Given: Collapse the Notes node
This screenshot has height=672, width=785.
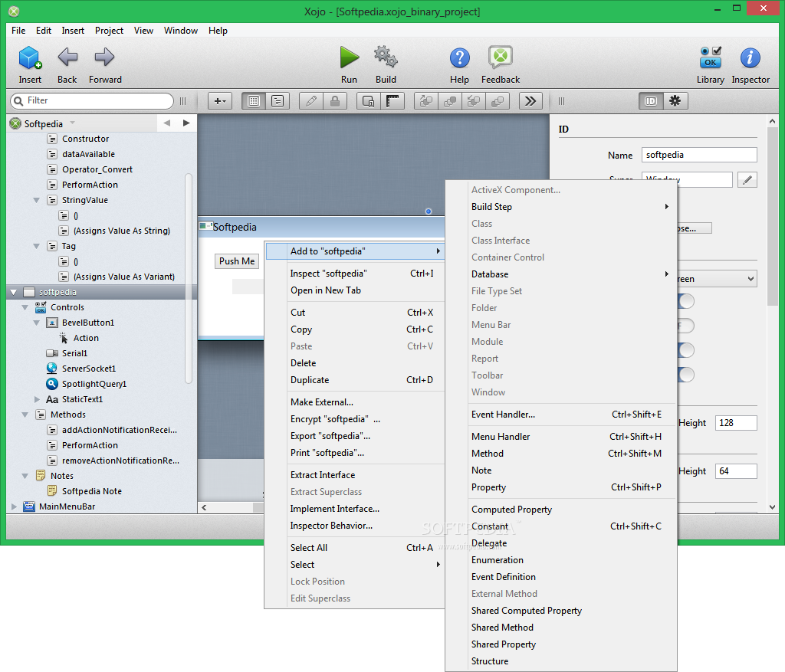Looking at the screenshot, I should tap(25, 476).
